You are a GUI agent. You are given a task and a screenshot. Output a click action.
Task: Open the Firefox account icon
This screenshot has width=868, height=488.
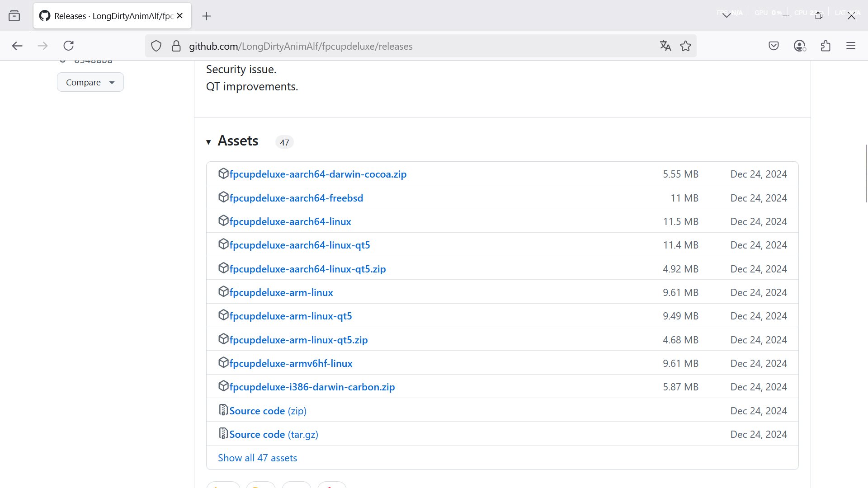[x=799, y=46]
